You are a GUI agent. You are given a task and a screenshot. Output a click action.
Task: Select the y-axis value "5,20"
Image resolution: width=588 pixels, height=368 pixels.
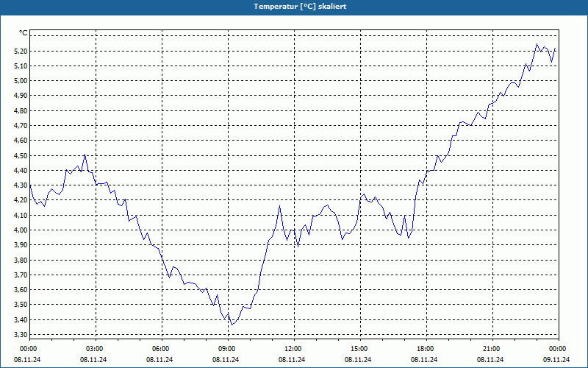[21, 52]
